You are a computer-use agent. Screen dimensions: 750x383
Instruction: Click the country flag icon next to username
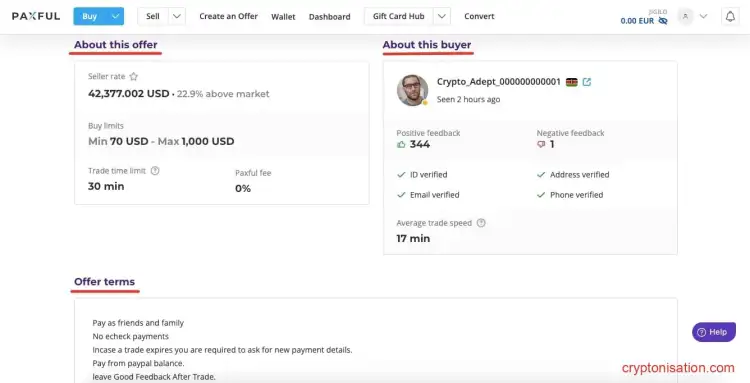tap(572, 82)
